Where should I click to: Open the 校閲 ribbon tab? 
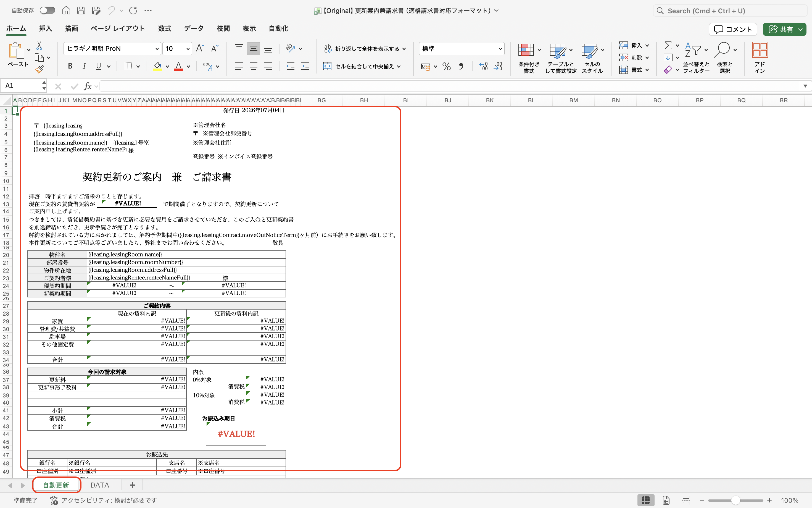(x=223, y=28)
